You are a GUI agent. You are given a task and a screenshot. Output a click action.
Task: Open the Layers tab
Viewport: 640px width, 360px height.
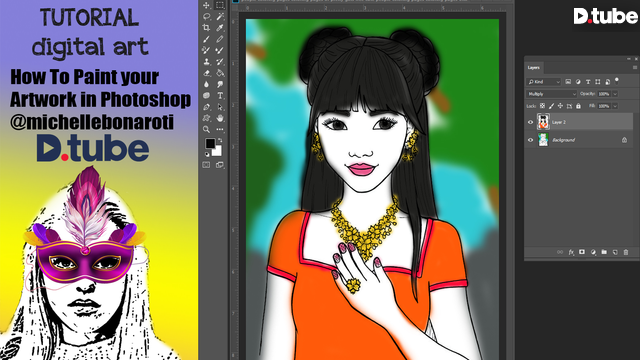point(533,67)
